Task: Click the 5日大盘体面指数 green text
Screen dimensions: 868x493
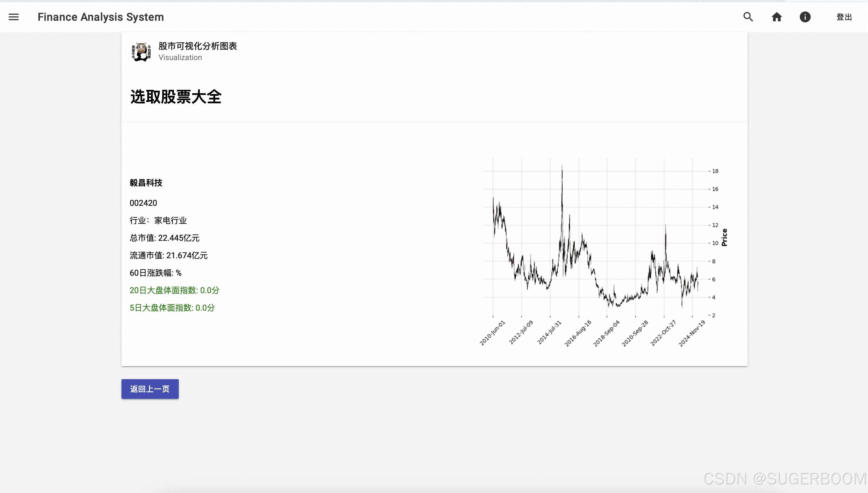Action: tap(172, 308)
